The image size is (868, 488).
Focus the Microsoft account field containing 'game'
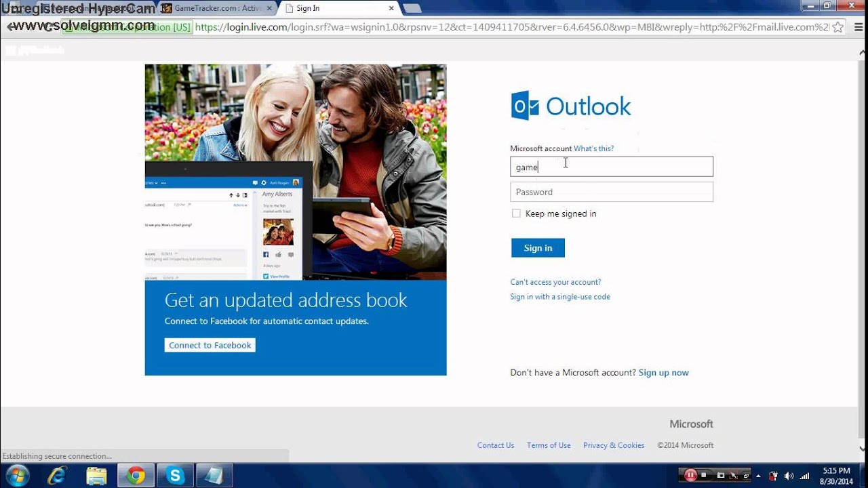pos(612,167)
